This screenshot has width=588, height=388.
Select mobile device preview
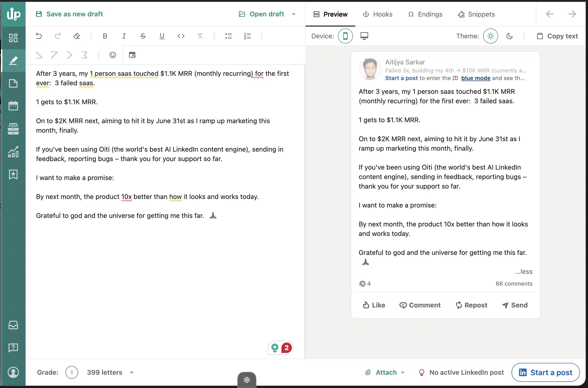[x=345, y=36]
